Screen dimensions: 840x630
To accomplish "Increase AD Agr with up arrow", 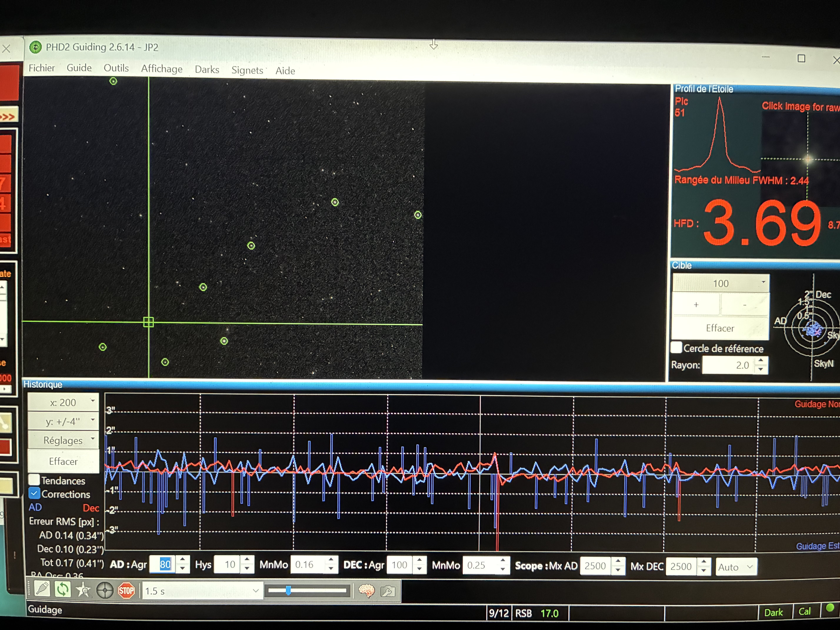I will point(183,560).
